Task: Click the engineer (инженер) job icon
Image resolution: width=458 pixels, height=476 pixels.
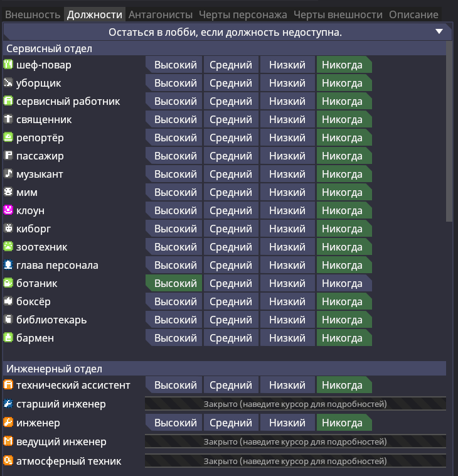Action: [8, 423]
